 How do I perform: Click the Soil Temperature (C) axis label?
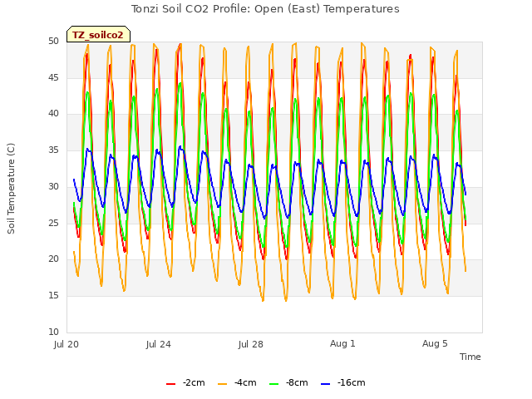tap(11, 189)
